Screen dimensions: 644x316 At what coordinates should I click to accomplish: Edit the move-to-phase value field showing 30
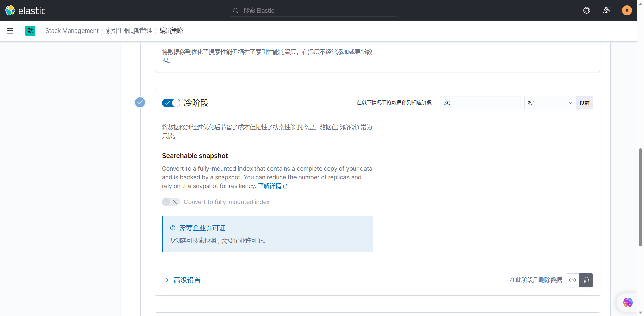coord(480,103)
